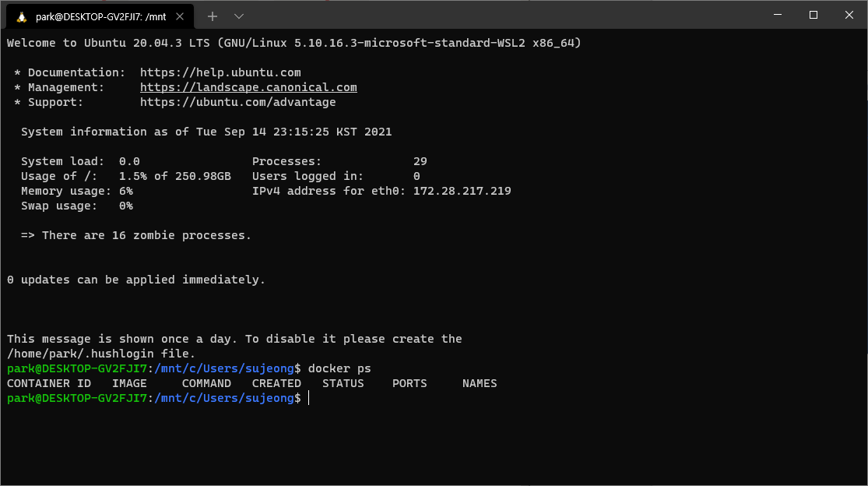Image resolution: width=868 pixels, height=486 pixels.
Task: Click the green park@DESKTOP-GV2FJI7 prompt text
Action: coord(74,398)
